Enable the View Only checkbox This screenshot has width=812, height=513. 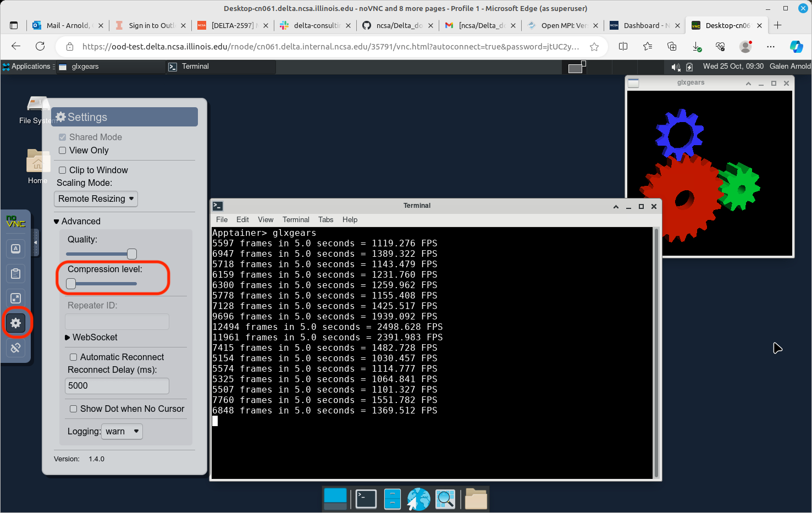[63, 151]
